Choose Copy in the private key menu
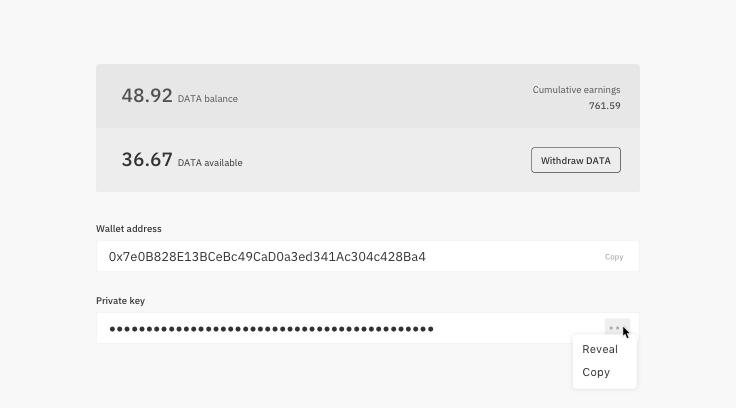This screenshot has width=736, height=408. point(596,372)
